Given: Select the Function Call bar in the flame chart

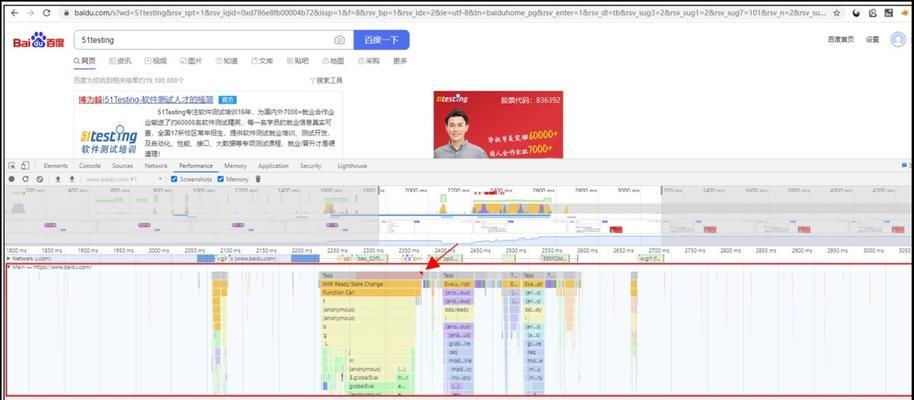Looking at the screenshot, I should [x=370, y=293].
